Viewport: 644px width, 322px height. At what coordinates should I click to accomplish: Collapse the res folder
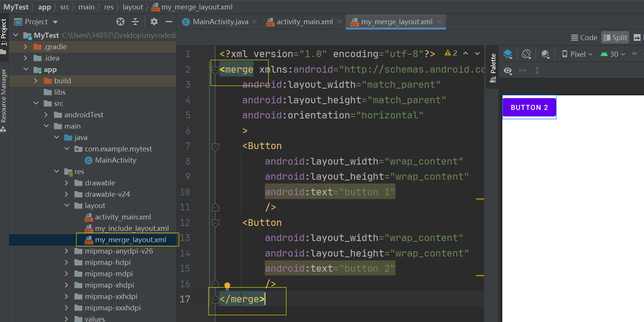tap(56, 171)
